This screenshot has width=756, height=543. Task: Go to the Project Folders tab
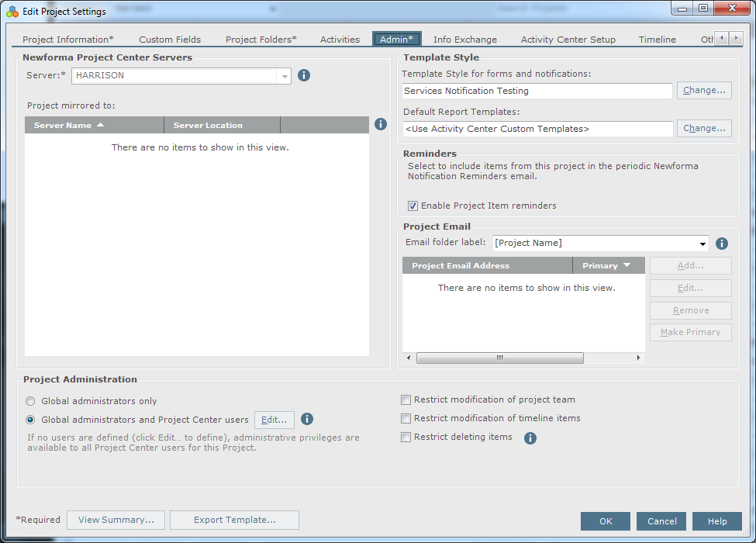point(261,40)
